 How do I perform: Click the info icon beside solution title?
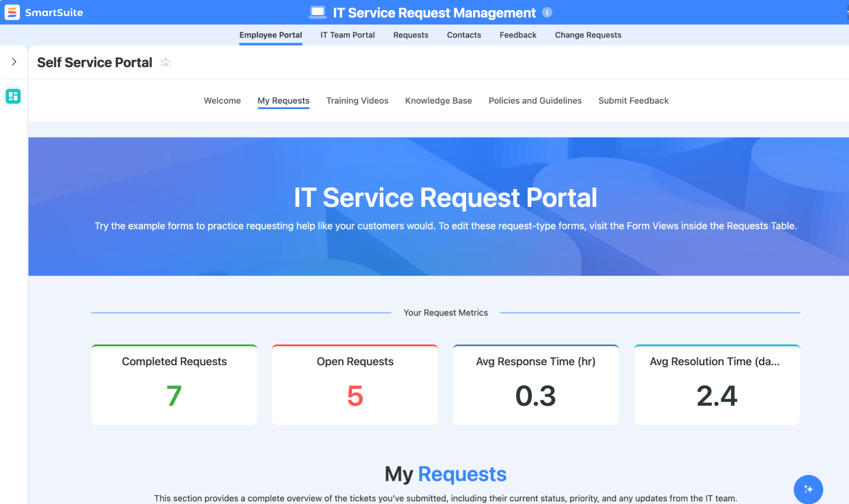tap(547, 12)
